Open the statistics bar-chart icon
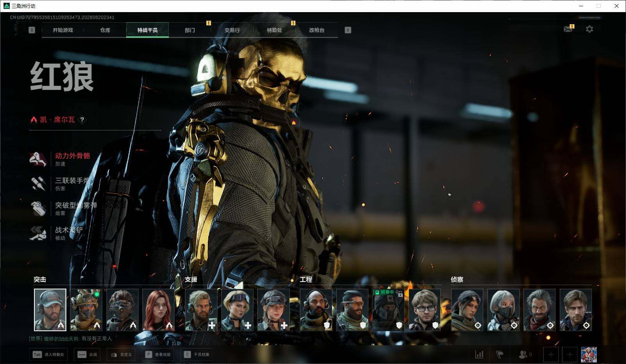The height and width of the screenshot is (364, 626). click(479, 355)
